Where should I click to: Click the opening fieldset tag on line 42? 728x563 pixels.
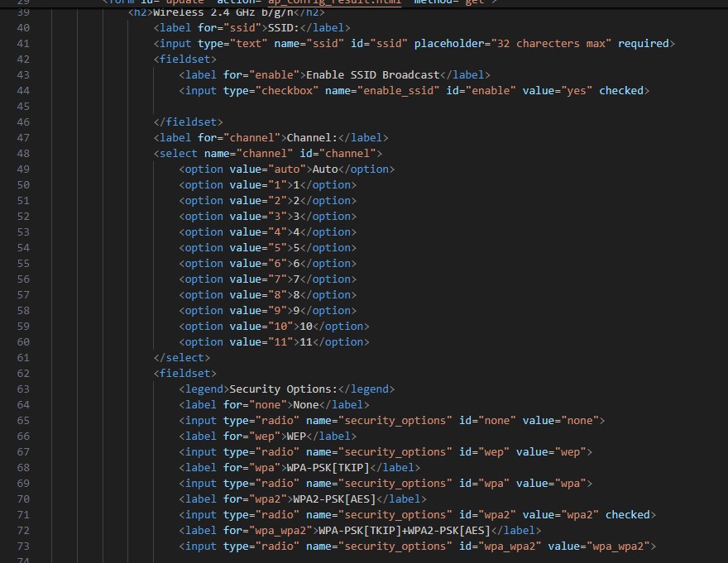[184, 60]
